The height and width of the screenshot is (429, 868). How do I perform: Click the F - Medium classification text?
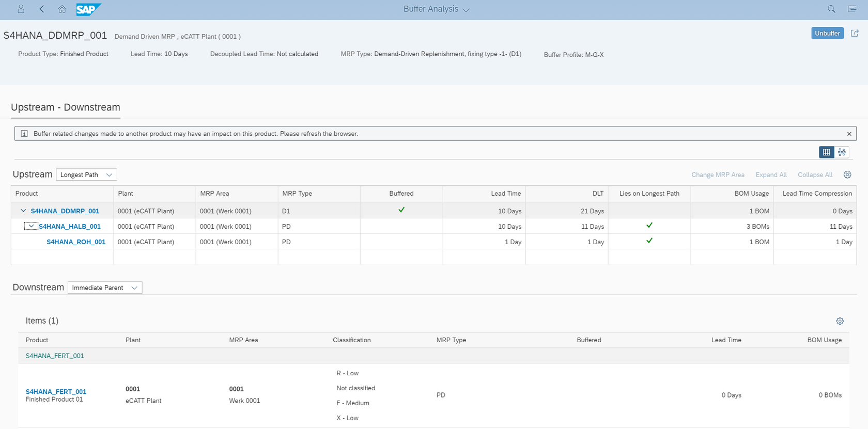[x=353, y=403]
